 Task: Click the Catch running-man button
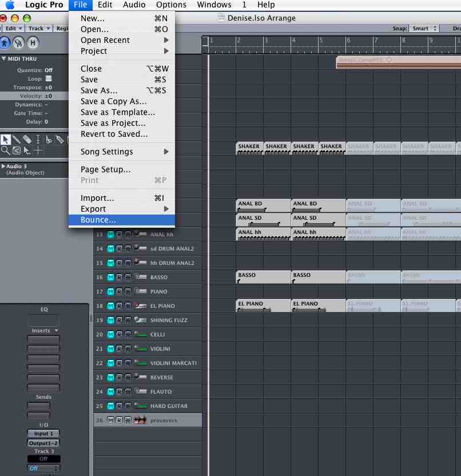pos(5,43)
